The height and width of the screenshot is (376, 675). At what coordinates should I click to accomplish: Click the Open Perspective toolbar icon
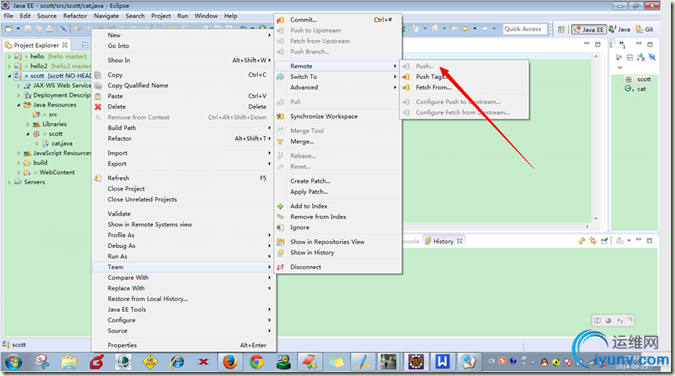coord(561,29)
